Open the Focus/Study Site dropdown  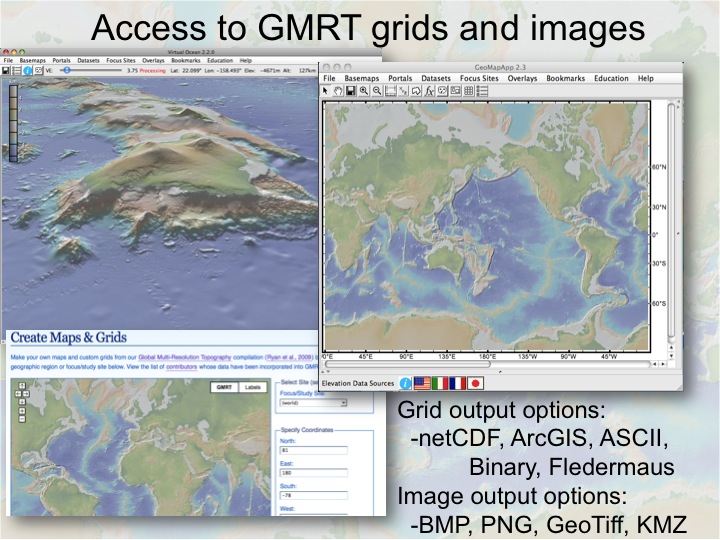315,402
